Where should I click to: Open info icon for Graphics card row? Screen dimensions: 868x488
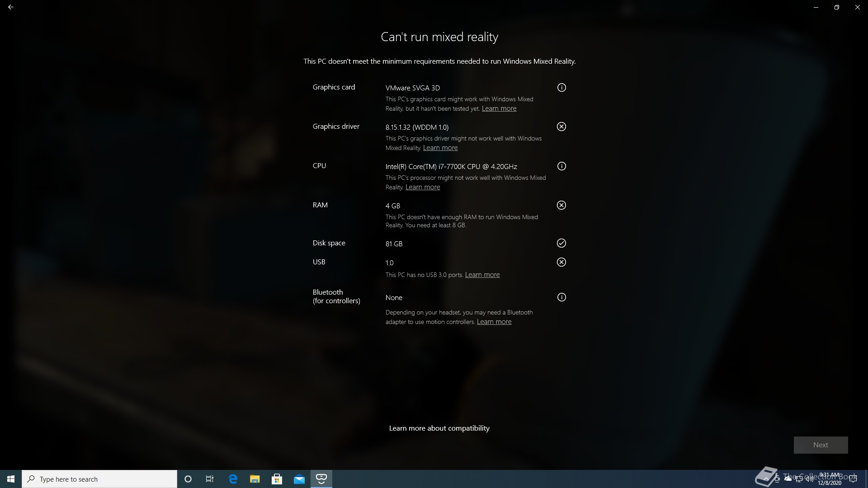tap(561, 88)
